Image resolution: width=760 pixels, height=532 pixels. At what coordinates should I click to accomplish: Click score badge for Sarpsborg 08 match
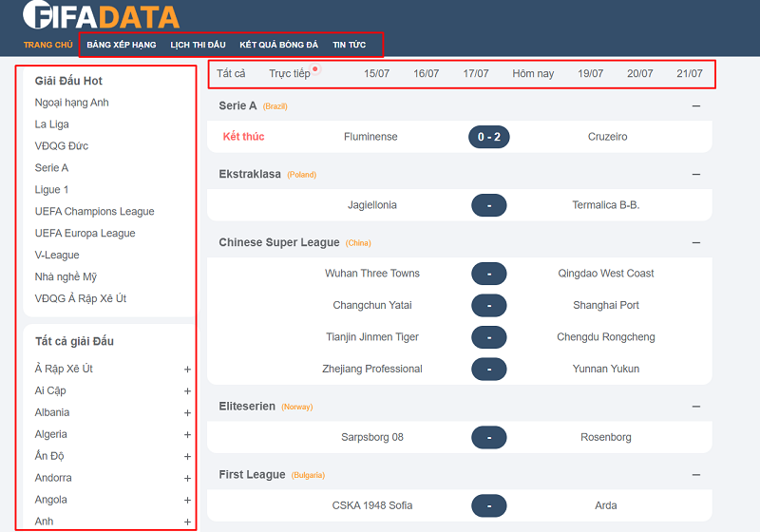(489, 438)
